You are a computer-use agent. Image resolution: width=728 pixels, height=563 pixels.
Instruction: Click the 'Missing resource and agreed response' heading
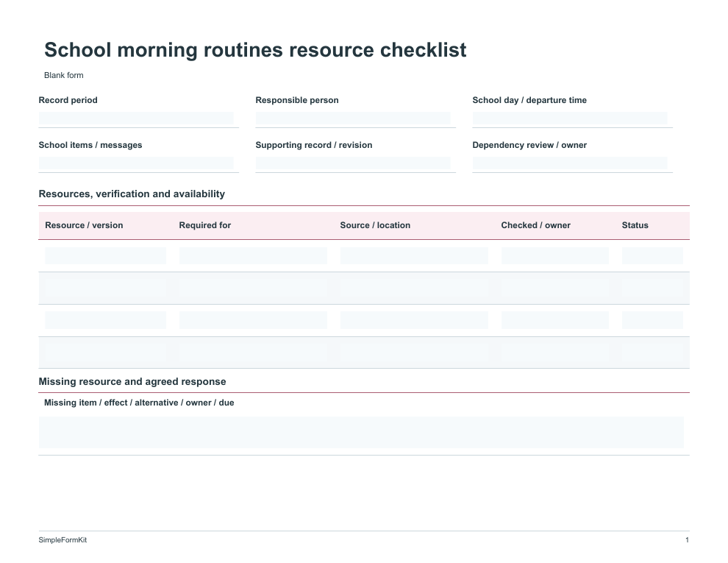click(132, 382)
